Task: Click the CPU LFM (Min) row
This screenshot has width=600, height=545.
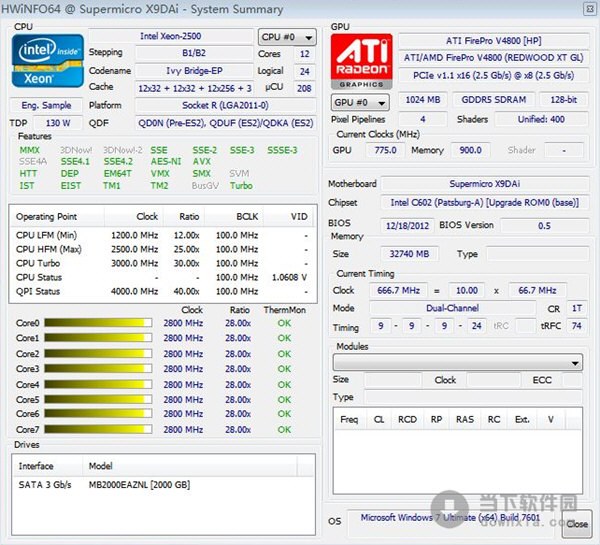Action: 161,235
